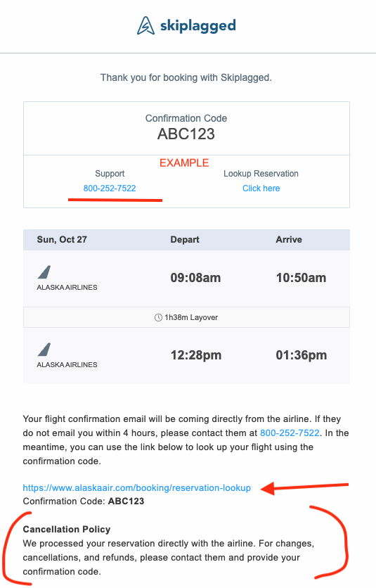Click the Depart column header
Screen dimensions: 376x588
tap(185, 240)
